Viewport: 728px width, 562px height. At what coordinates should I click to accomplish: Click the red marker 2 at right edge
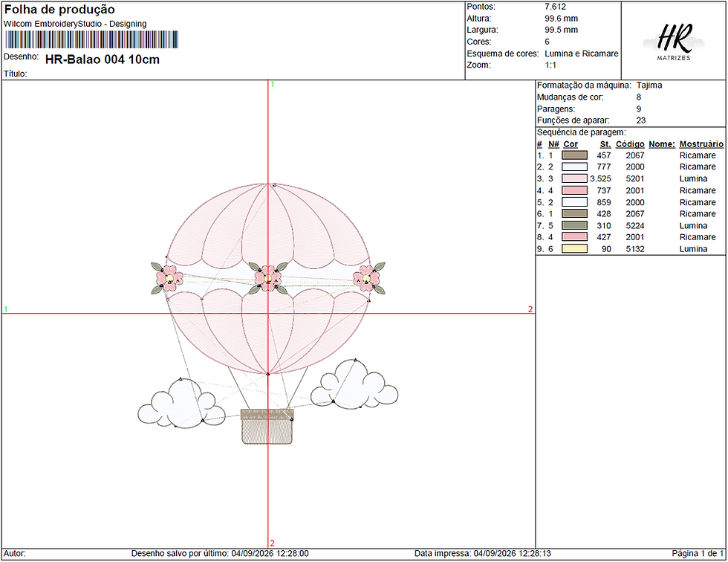[x=530, y=309]
